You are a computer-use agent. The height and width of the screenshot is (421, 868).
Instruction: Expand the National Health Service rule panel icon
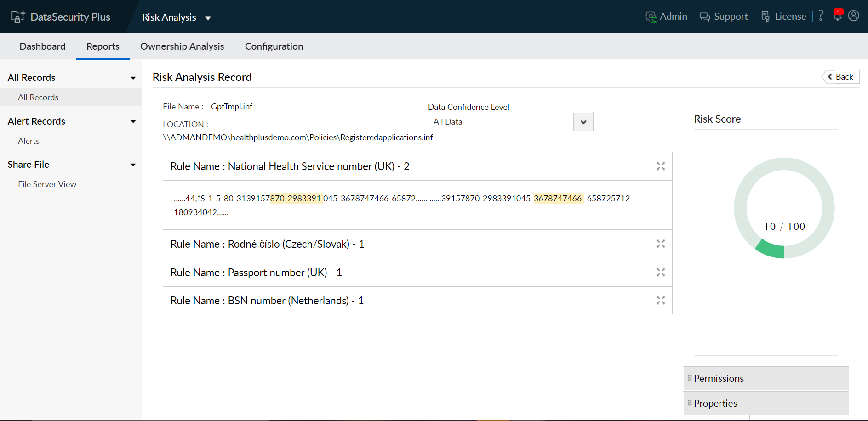[661, 166]
